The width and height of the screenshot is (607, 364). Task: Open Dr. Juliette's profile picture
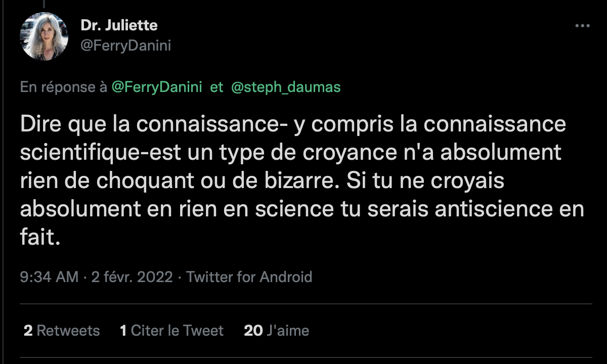tap(44, 36)
